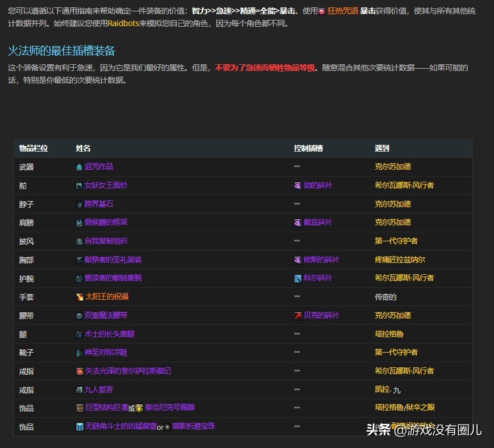Click the 诅咒作品 weapon icon
This screenshot has height=448, width=494.
(x=80, y=167)
